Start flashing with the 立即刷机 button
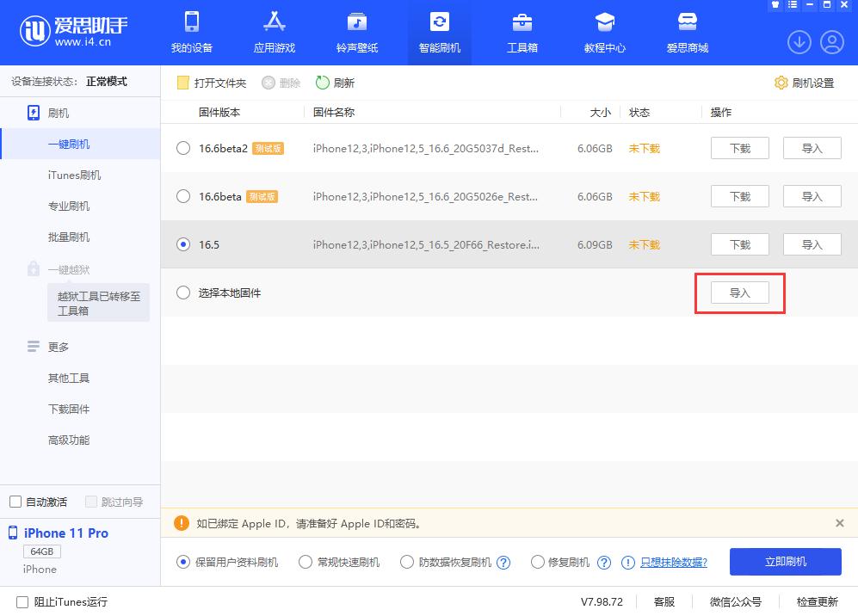This screenshot has height=616, width=858. point(785,562)
